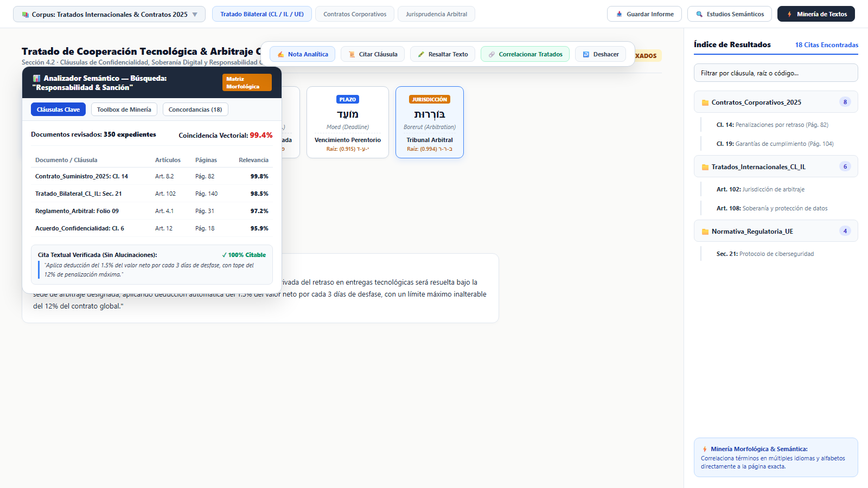868x488 pixels.
Task: Open the Toolbox de Minería tab
Action: coord(124,110)
